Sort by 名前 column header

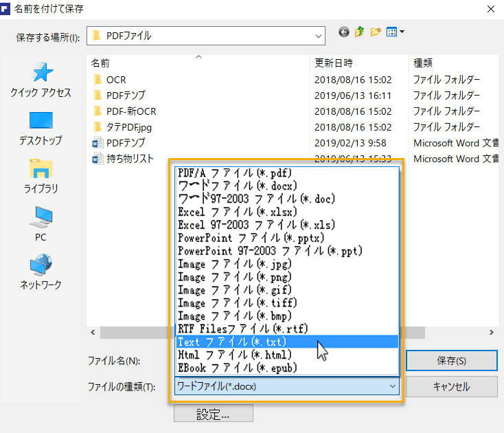(198, 63)
